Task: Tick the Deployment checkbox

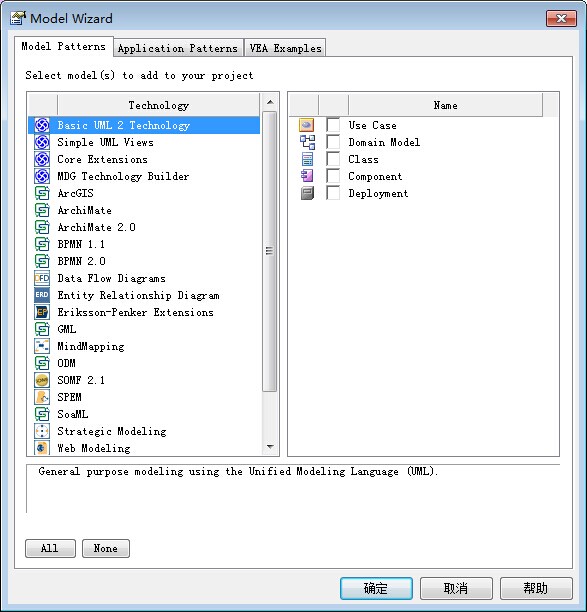Action: coord(333,193)
